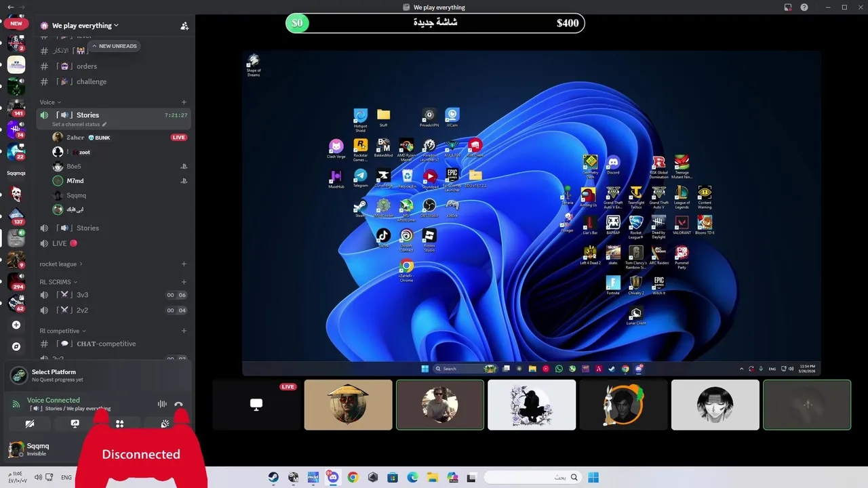Collapse the Rl competitive category

pyautogui.click(x=63, y=331)
